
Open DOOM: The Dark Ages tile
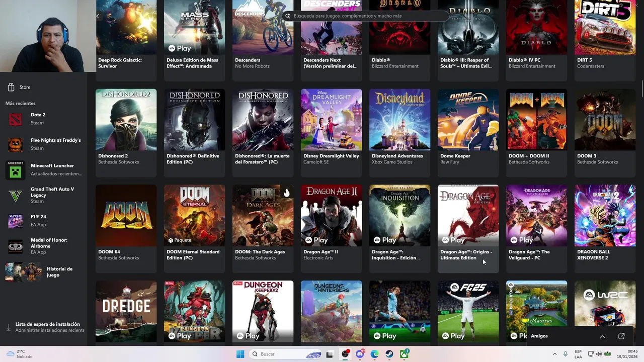coord(263,229)
